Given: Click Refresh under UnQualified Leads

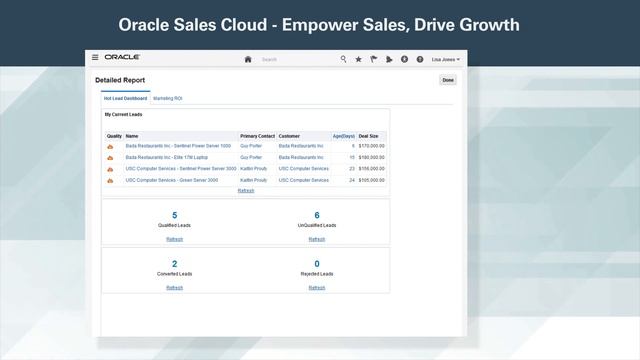Looking at the screenshot, I should [317, 239].
